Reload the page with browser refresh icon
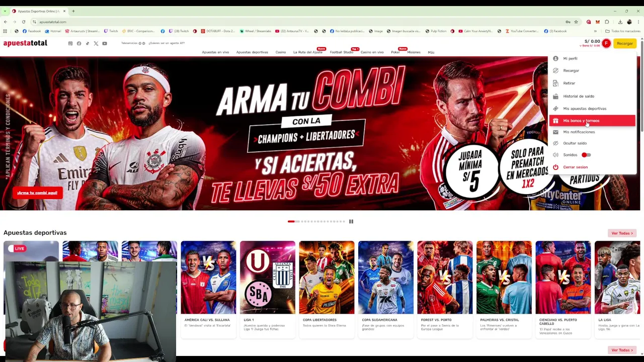644x362 pixels. click(x=23, y=22)
